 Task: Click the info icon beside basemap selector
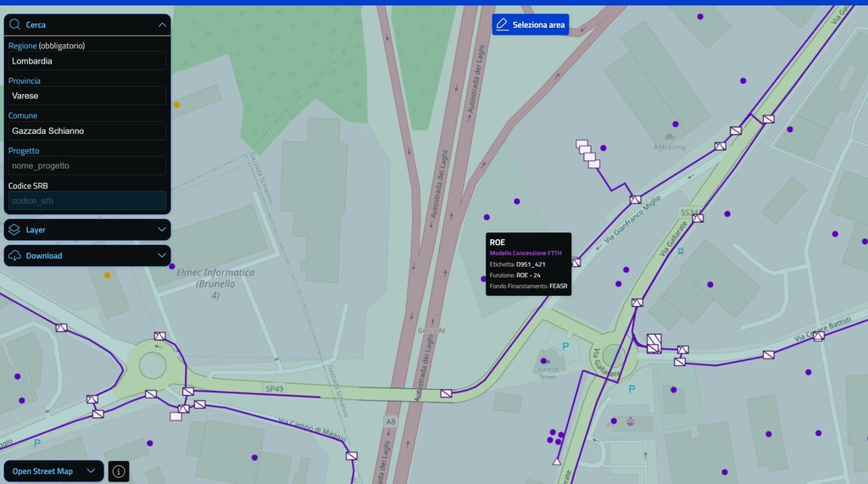pos(119,471)
